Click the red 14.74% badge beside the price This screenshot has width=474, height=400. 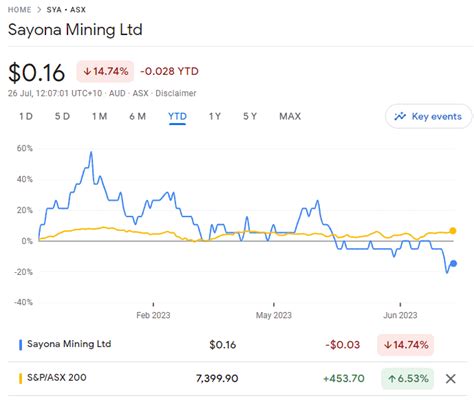(105, 71)
